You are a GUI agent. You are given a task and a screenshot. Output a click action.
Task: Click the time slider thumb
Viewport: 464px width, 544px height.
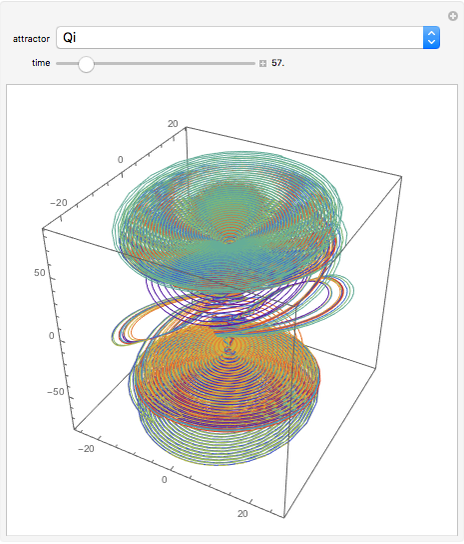coord(86,64)
